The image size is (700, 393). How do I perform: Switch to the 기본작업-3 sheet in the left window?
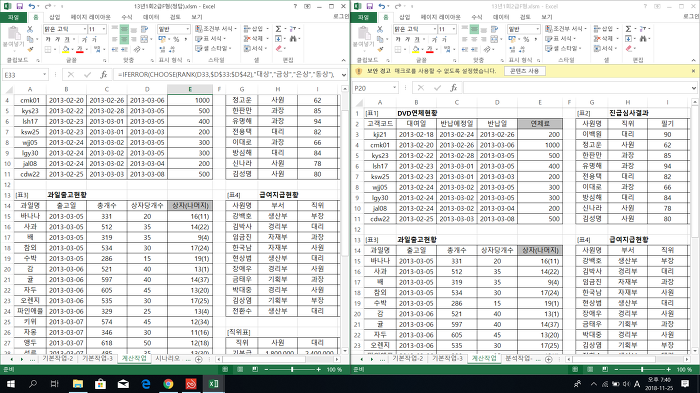[97, 359]
